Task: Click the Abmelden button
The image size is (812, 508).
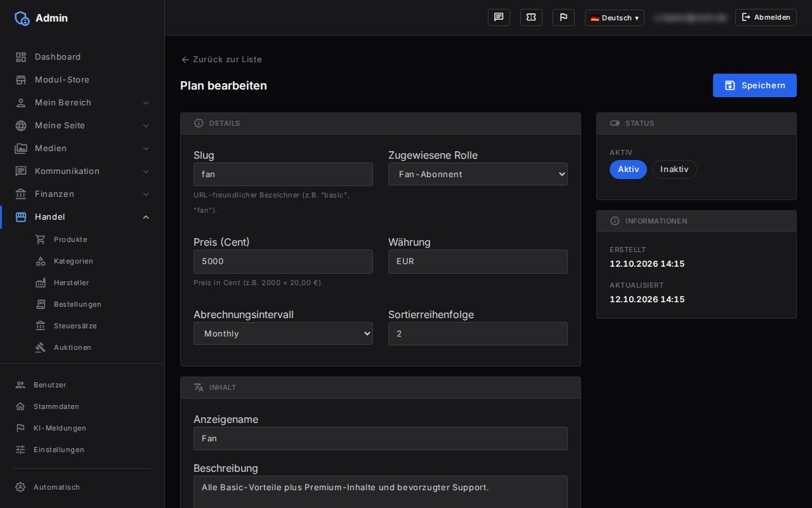Action: (x=766, y=18)
